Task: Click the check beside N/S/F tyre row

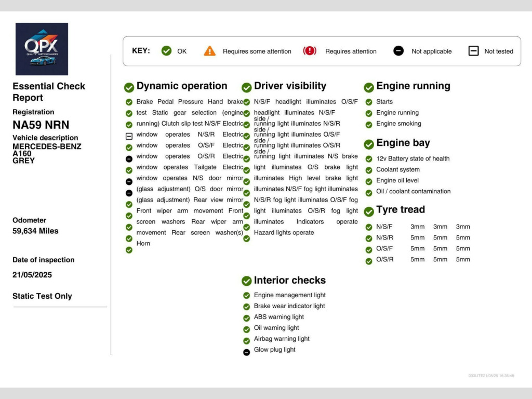Action: [369, 227]
